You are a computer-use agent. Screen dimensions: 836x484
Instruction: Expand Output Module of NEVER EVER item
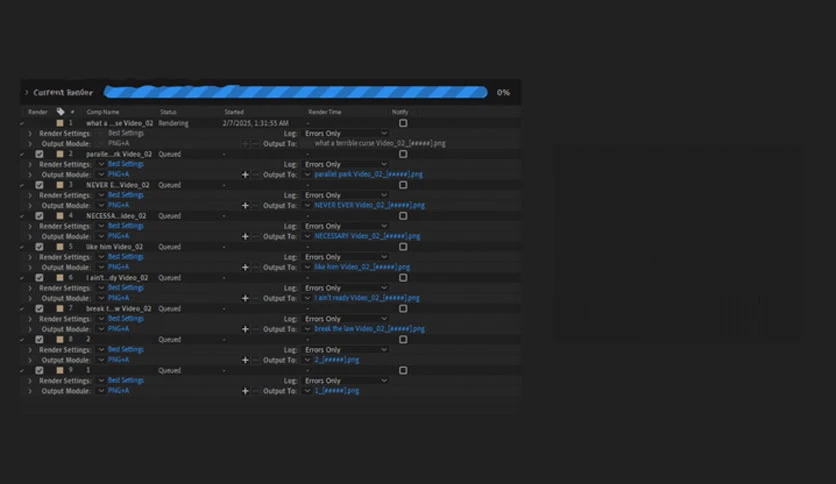point(30,205)
